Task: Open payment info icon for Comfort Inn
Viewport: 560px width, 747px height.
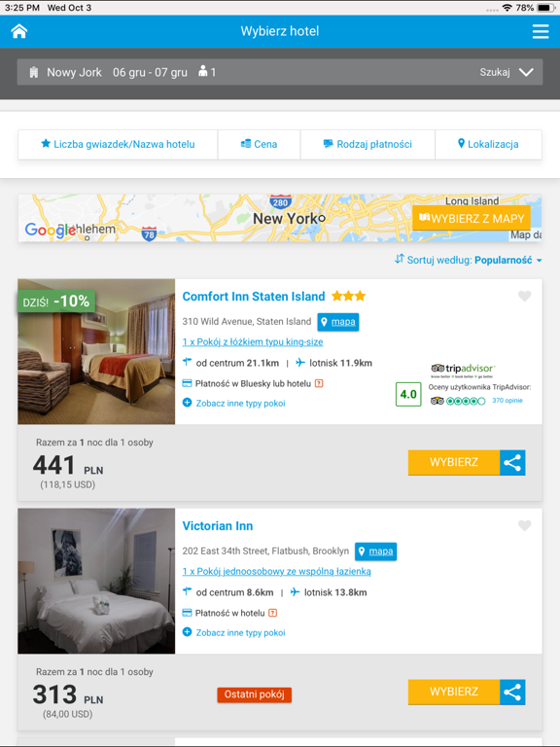Action: pos(319,383)
